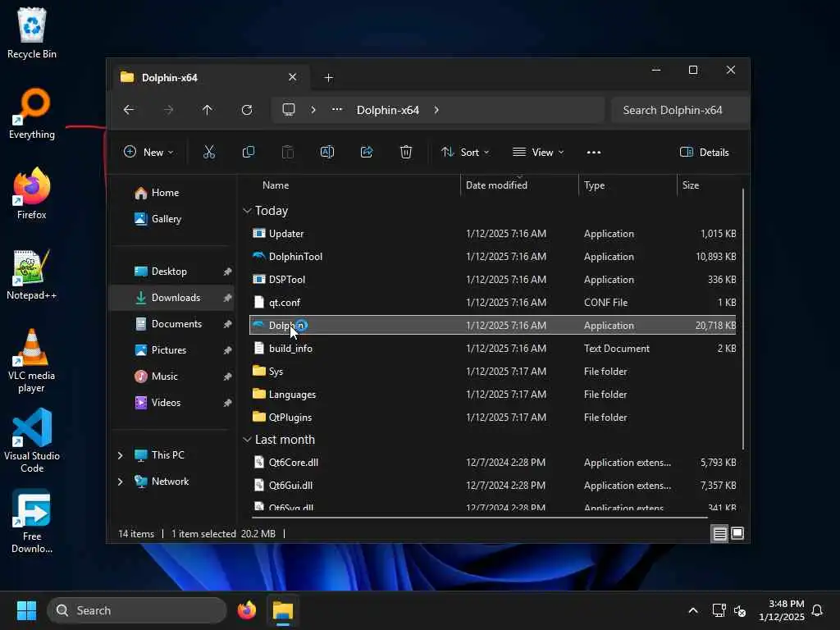Image resolution: width=840 pixels, height=630 pixels.
Task: Click the Search Dolphin-x64 field
Action: pyautogui.click(x=679, y=110)
